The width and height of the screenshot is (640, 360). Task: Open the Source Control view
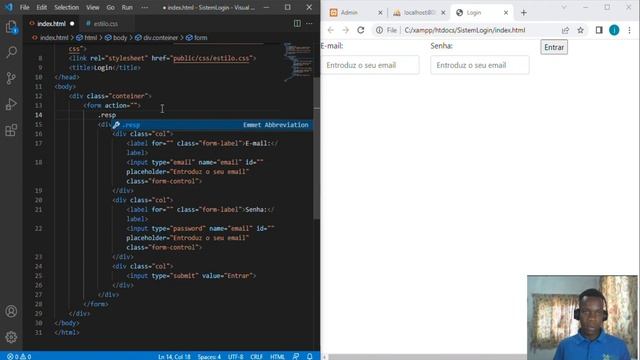point(11,78)
